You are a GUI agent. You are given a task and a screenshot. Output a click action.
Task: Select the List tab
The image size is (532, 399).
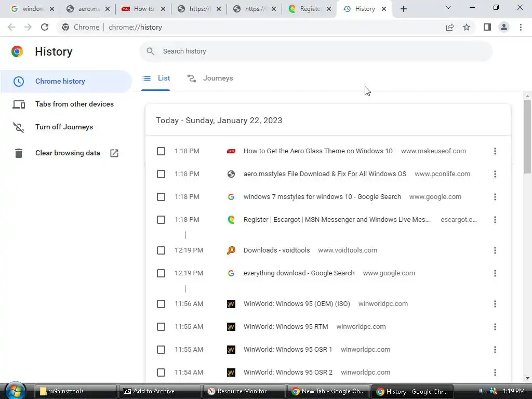[156, 78]
